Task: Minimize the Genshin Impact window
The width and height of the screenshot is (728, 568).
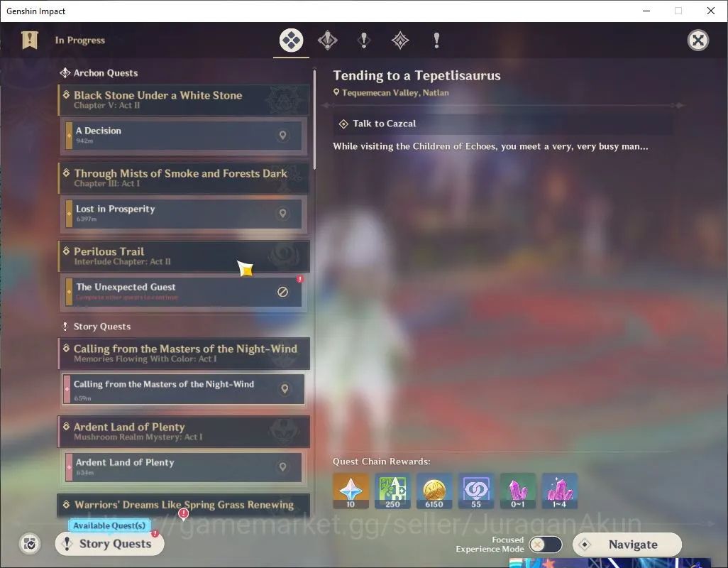Action: click(x=646, y=11)
